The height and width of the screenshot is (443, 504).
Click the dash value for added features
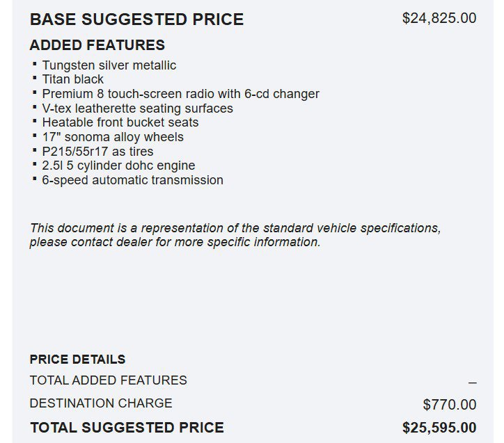472,382
